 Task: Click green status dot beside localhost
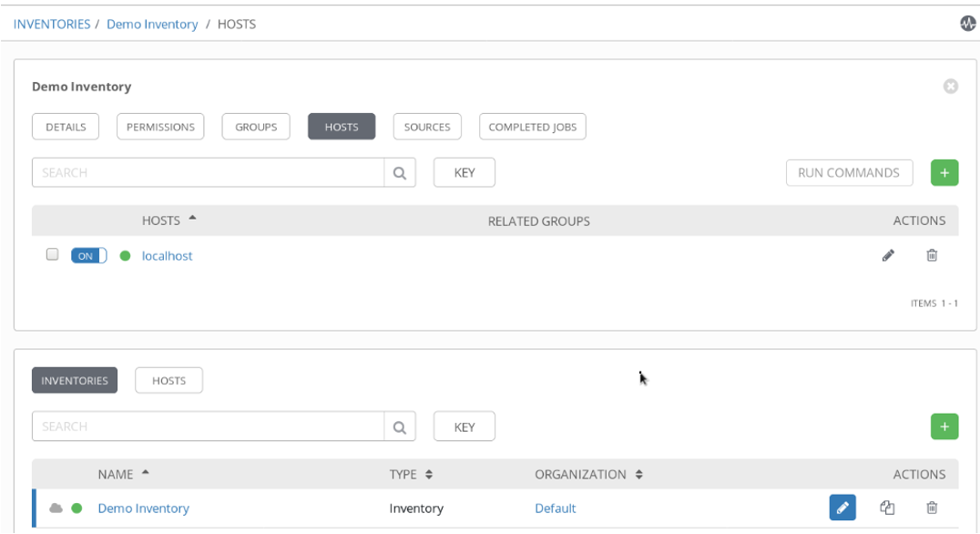coord(125,256)
